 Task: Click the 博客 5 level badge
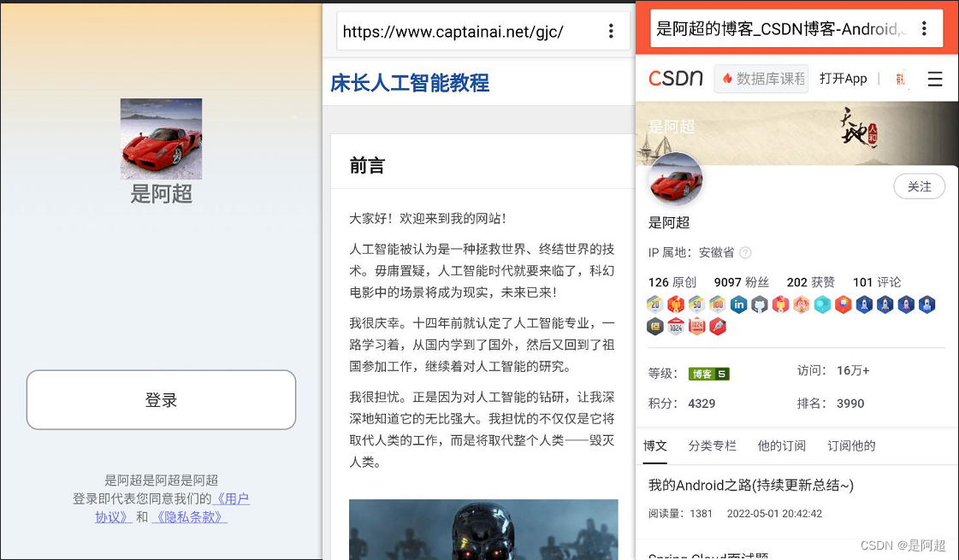click(x=709, y=374)
